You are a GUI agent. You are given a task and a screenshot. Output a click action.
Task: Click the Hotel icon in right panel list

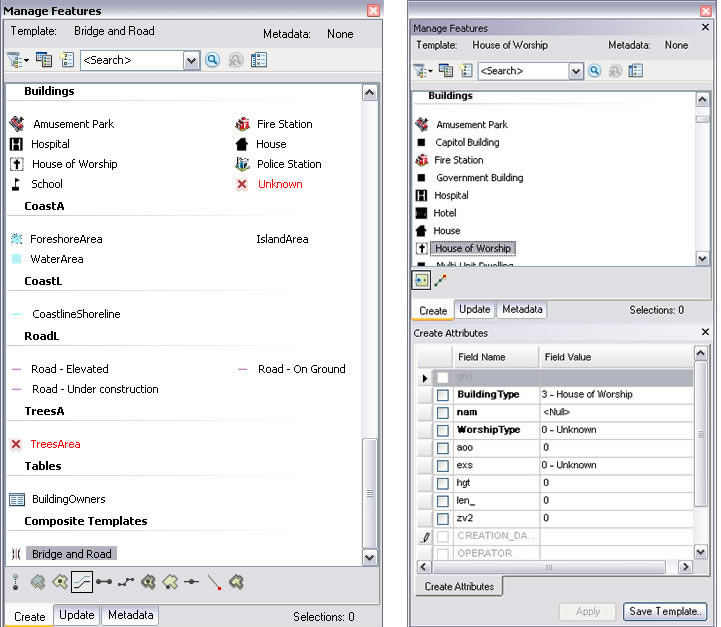click(x=421, y=213)
